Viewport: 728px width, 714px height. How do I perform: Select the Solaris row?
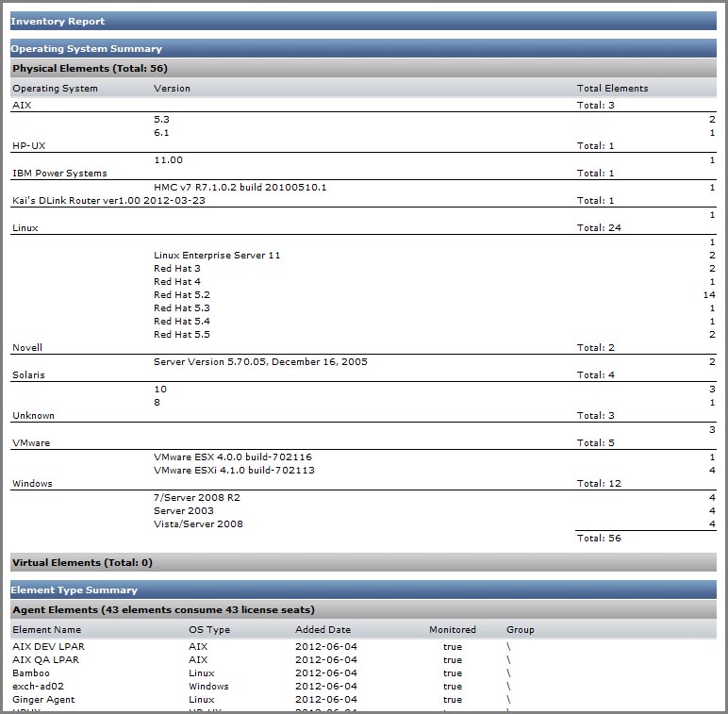coord(364,375)
